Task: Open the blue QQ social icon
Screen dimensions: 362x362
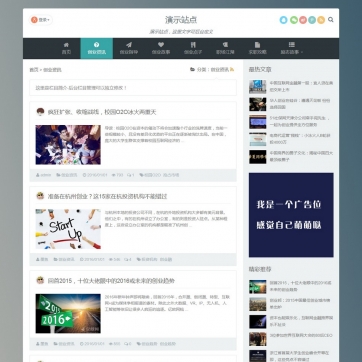Action: pyautogui.click(x=283, y=20)
